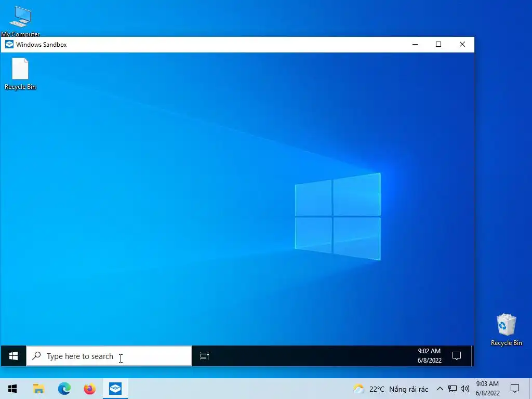
Task: Select the My Computer desktop icon
Action: [x=20, y=21]
